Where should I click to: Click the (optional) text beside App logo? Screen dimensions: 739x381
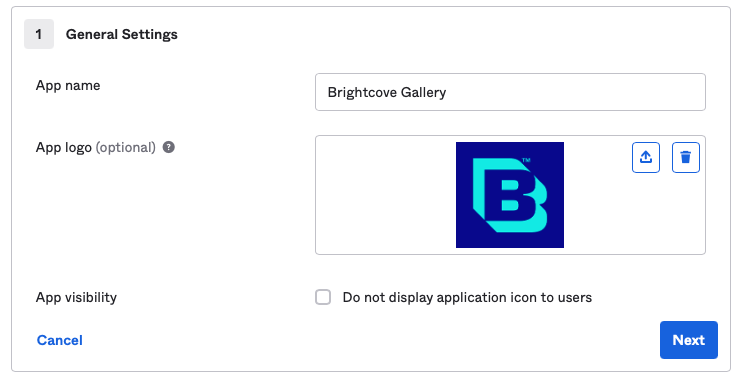[x=125, y=148]
